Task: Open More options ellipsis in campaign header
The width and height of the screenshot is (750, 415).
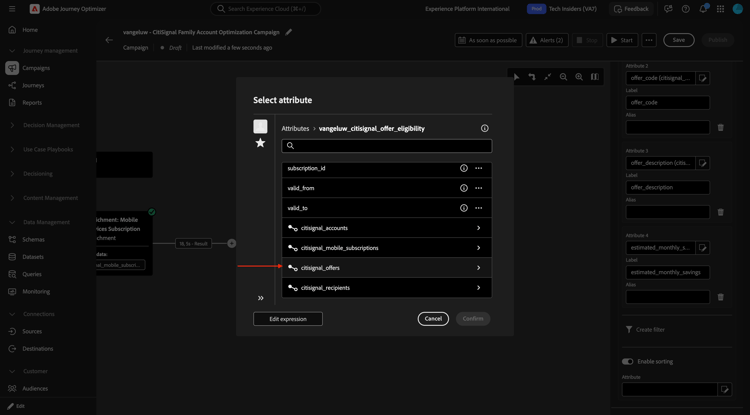Action: click(649, 40)
